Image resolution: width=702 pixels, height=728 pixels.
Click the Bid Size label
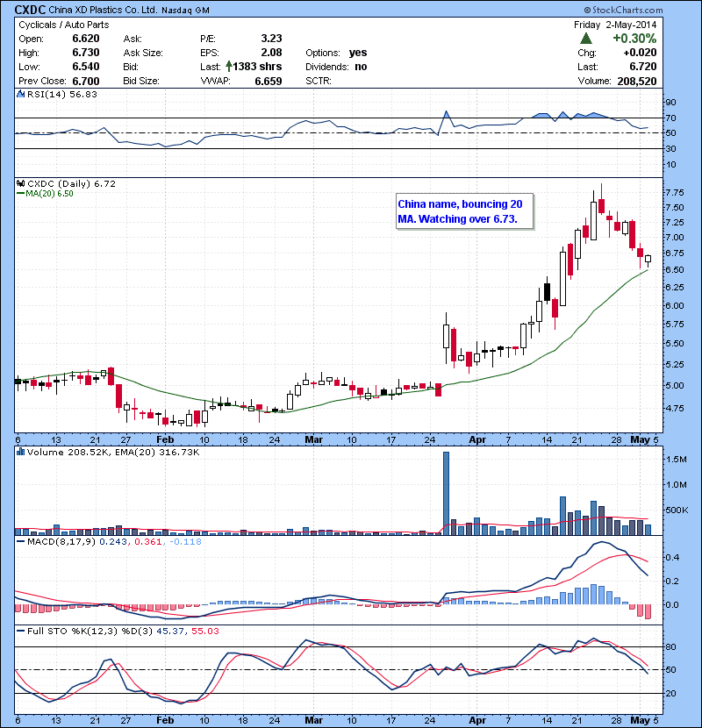click(141, 81)
